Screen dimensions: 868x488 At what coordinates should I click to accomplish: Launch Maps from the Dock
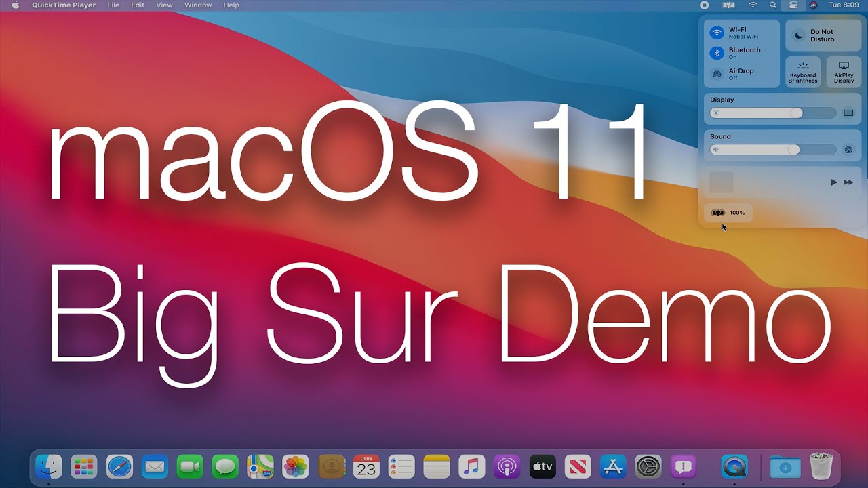point(260,466)
